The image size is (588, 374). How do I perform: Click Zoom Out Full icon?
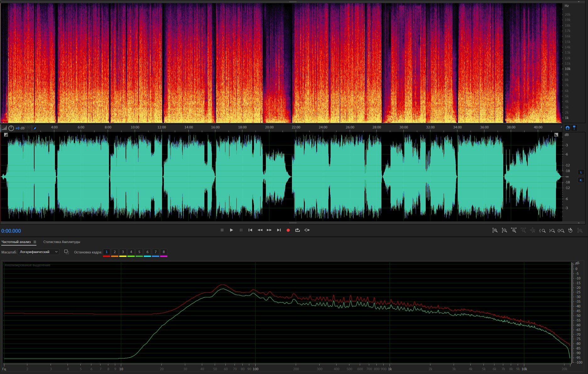coord(533,230)
